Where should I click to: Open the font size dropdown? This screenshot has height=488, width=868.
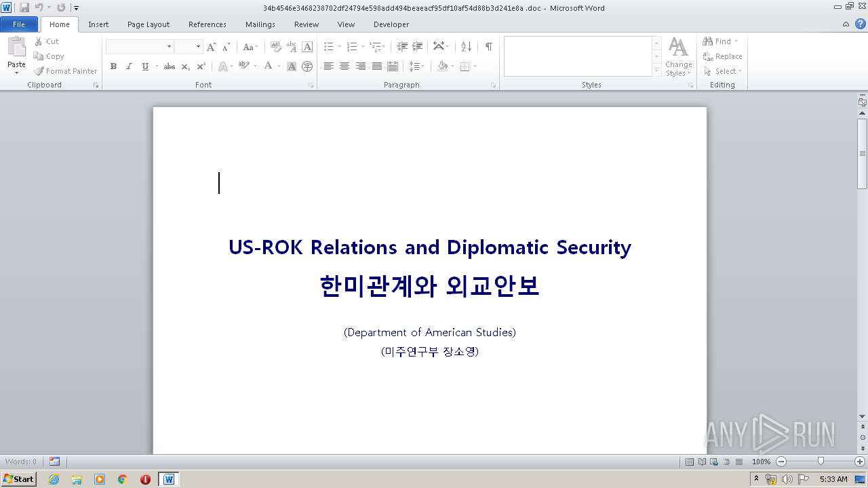click(198, 47)
